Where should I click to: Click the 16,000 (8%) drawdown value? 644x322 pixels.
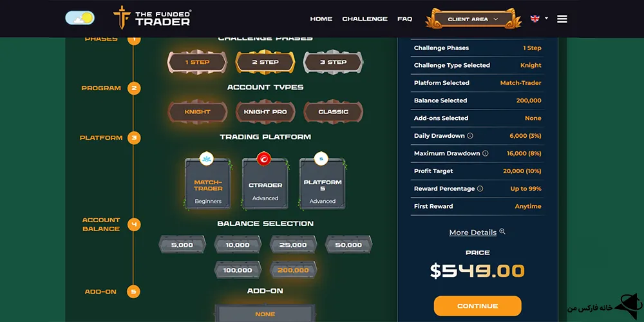pos(524,154)
